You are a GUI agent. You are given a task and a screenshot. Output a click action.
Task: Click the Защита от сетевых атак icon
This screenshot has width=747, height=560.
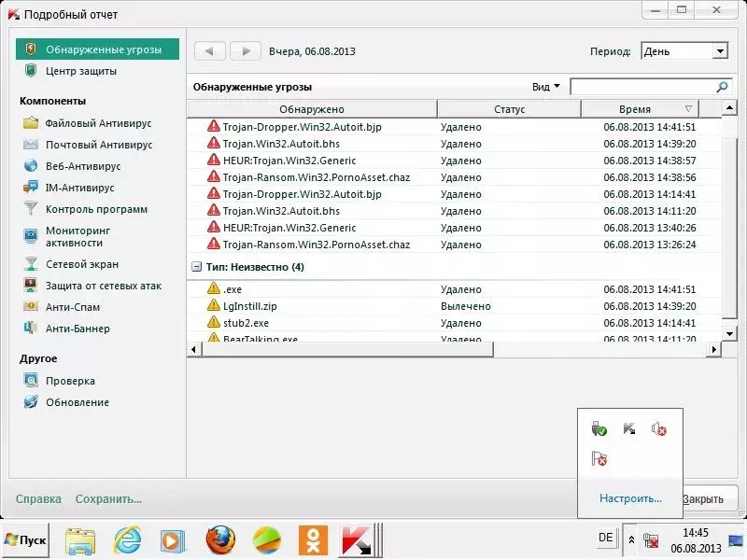click(x=31, y=286)
